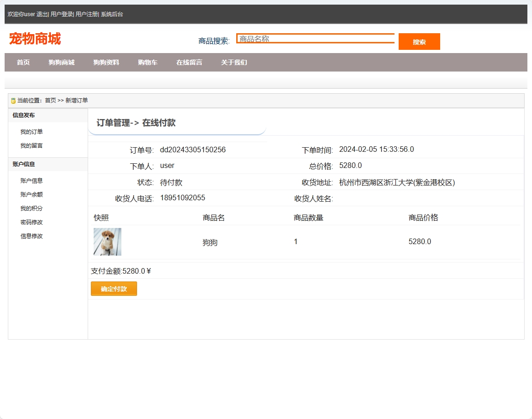Open 我的订单 in the sidebar
This screenshot has height=419, width=532.
point(31,132)
